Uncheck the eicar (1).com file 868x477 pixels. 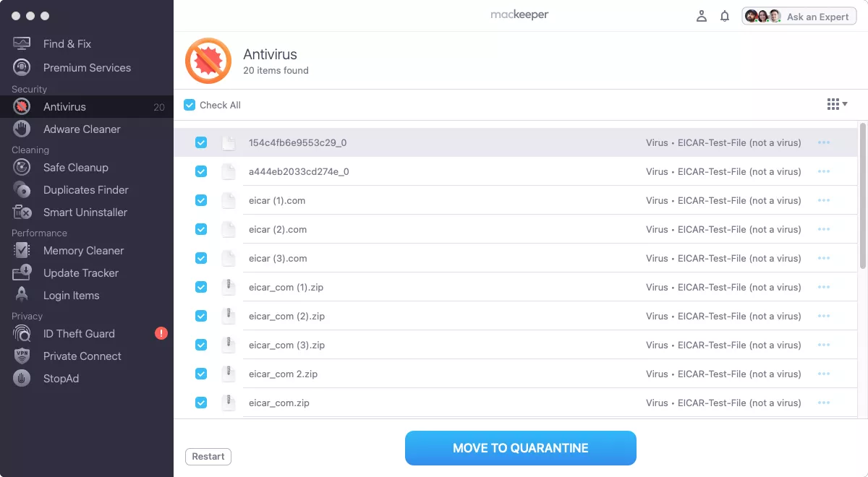coord(201,200)
